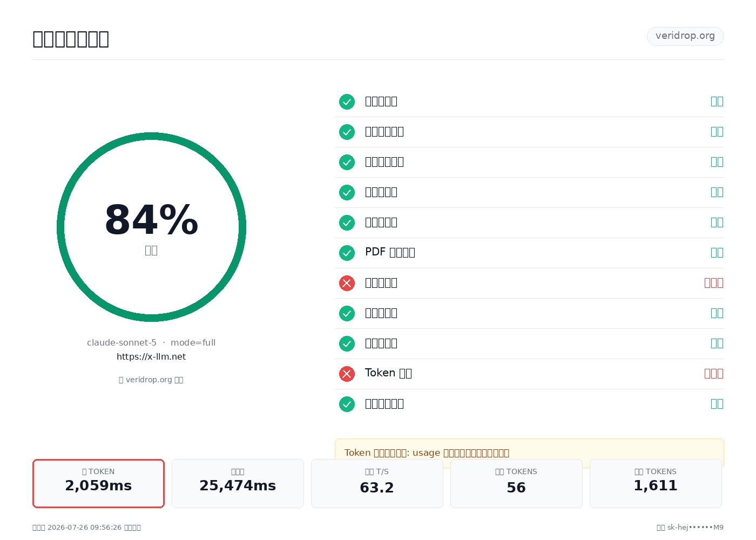Click the green check icon in the last checklist row

point(347,404)
